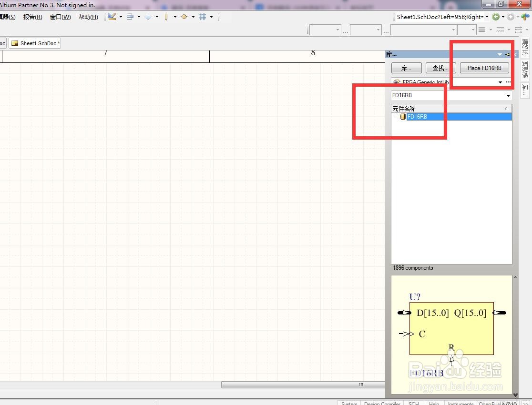Click the simulation sources icon
This screenshot has width=532, height=405.
tap(184, 17)
